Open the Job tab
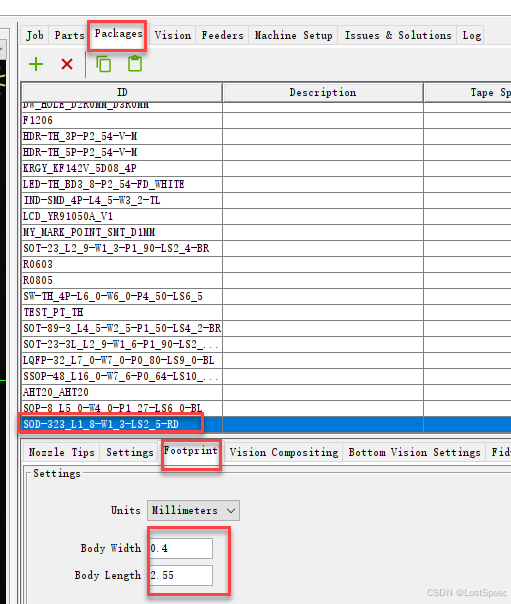Viewport: 511px width, 604px height. [35, 35]
